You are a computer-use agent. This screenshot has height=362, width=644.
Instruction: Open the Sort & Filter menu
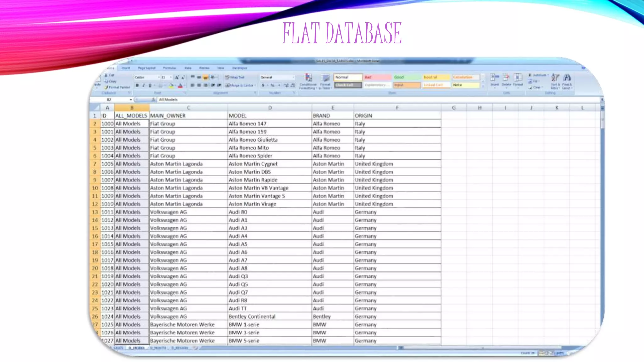pyautogui.click(x=555, y=82)
